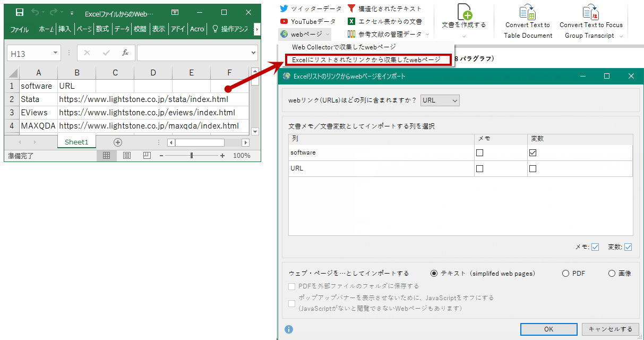Expand the 参考文献の管理データ dropdown
This screenshot has height=340, width=644.
click(x=427, y=35)
